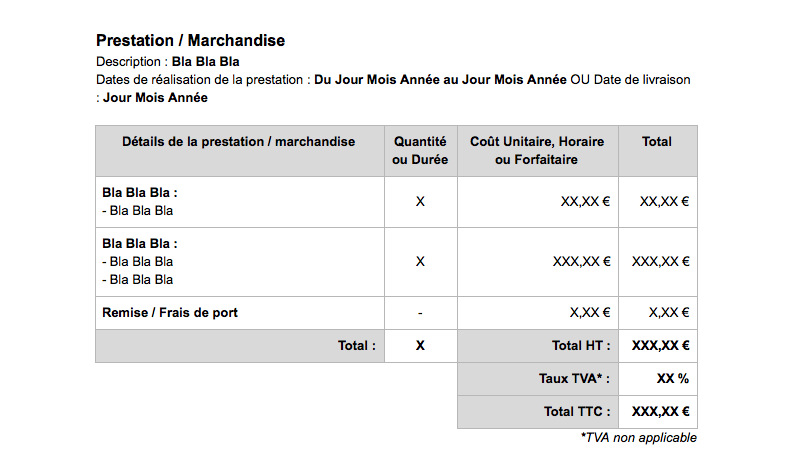Select the 'X,XX €' unit cost cell
The height and width of the screenshot is (467, 794).
pyautogui.click(x=589, y=313)
